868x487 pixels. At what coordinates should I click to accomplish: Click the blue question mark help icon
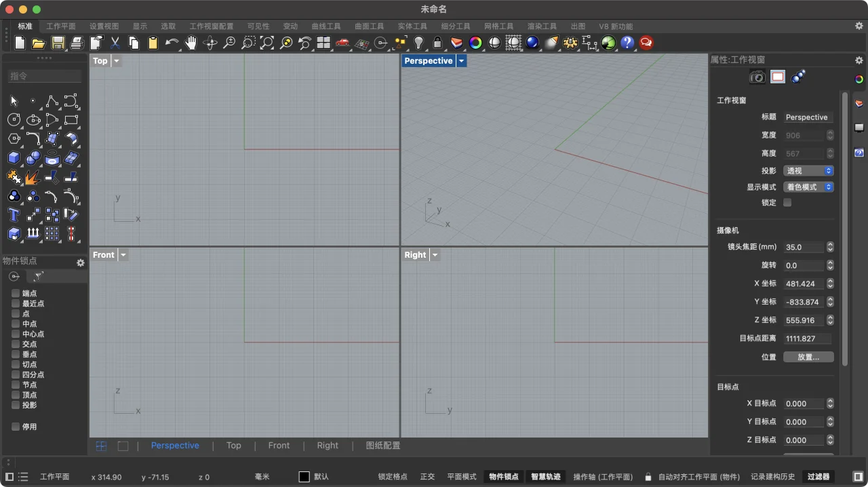[627, 43]
